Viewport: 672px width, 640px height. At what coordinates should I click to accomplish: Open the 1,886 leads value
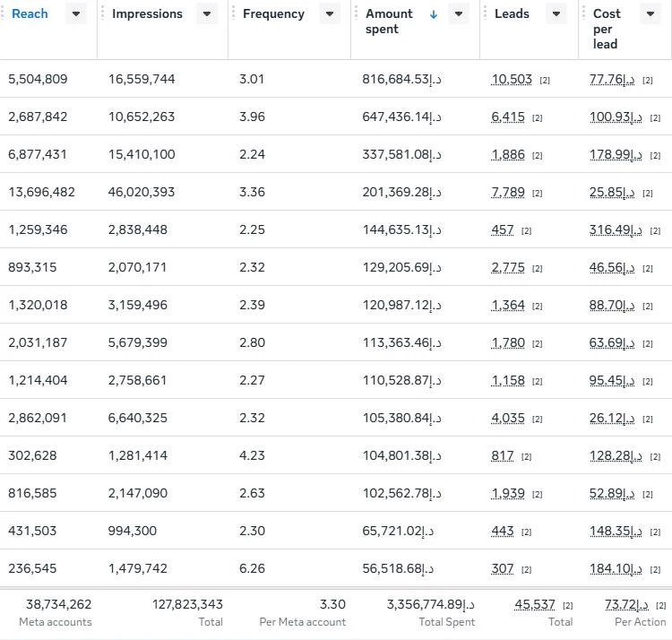pos(508,155)
